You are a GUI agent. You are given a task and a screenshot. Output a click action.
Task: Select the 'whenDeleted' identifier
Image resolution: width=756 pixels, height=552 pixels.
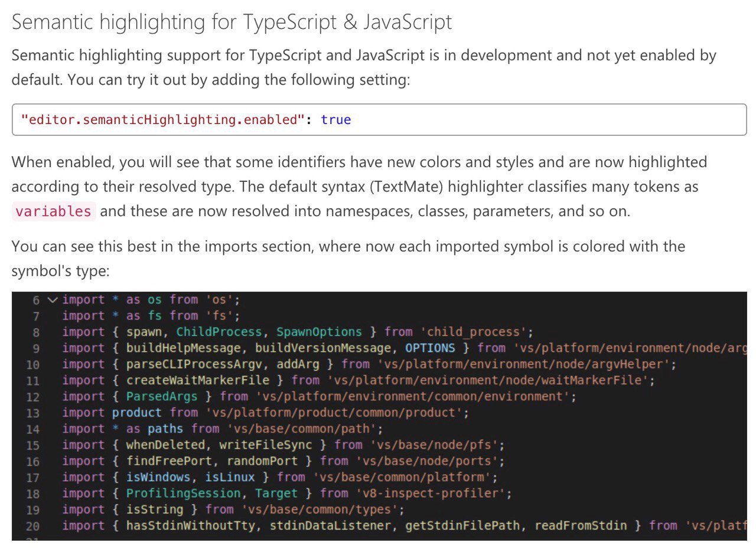[165, 445]
